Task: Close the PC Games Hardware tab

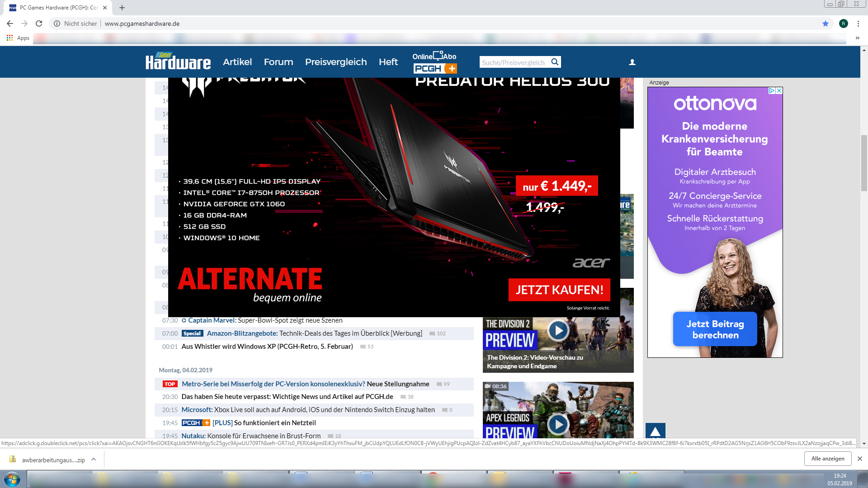Action: [105, 8]
